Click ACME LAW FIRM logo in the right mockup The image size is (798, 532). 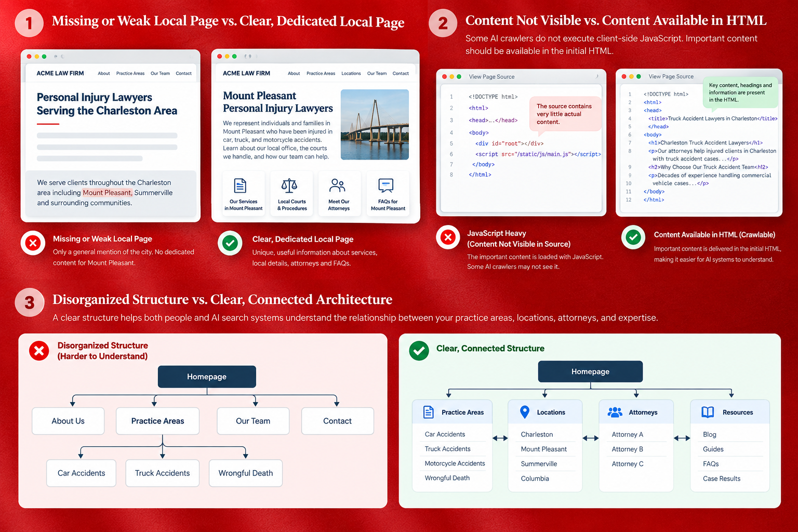click(246, 73)
